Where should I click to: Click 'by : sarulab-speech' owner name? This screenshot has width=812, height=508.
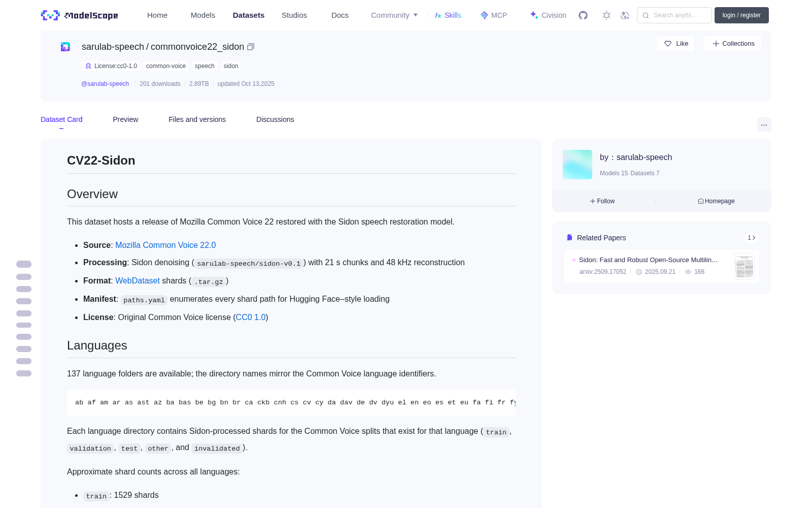click(636, 157)
